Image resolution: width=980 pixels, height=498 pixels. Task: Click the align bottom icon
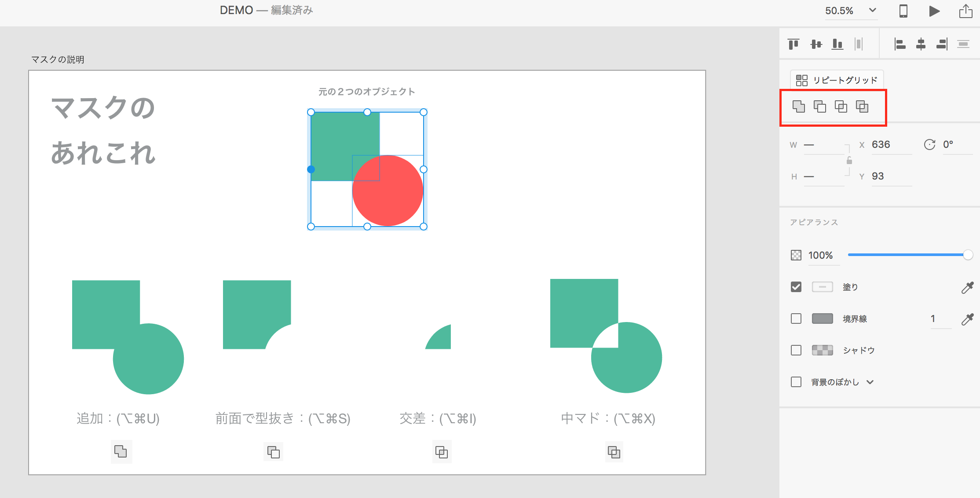[x=837, y=44]
